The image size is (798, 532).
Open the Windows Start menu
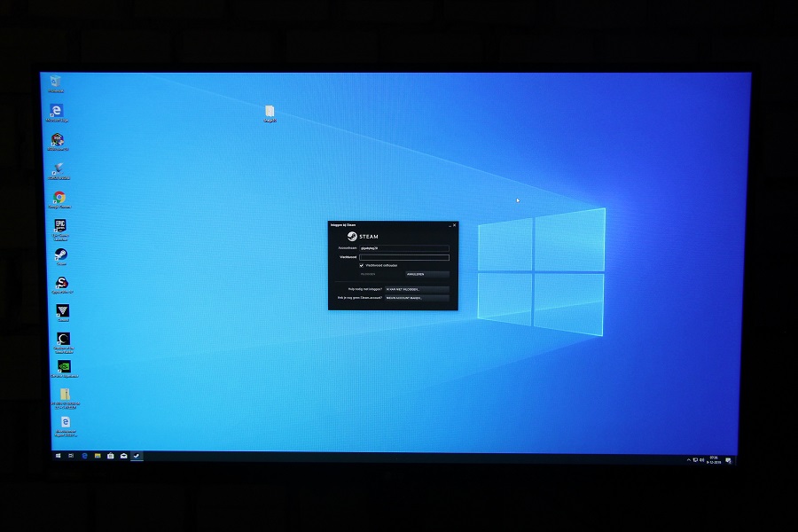click(59, 456)
